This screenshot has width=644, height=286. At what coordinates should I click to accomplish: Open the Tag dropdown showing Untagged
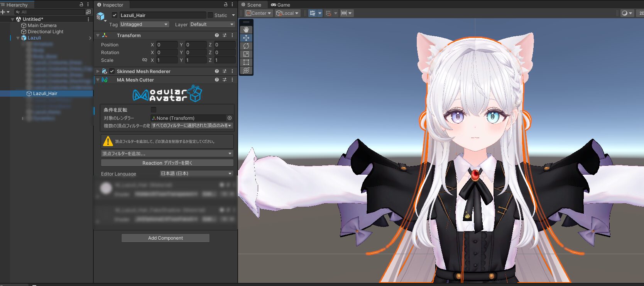tap(144, 24)
